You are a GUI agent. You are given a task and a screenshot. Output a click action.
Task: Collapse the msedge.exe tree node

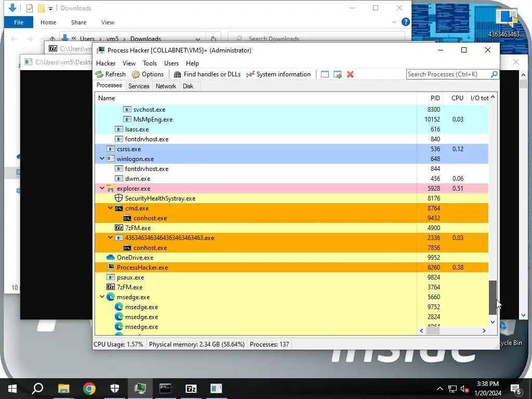[102, 297]
